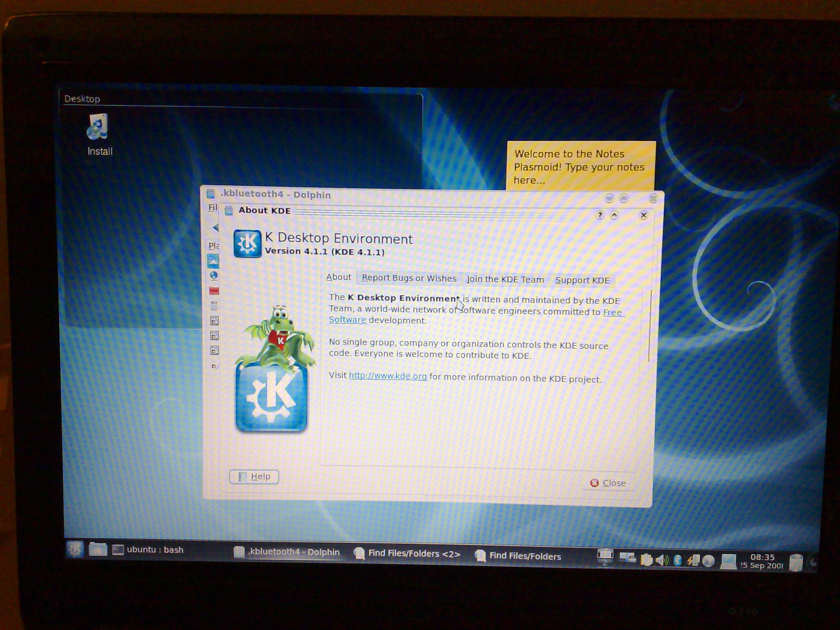This screenshot has width=840, height=630.
Task: Click the Help button in About KDE
Action: click(254, 477)
